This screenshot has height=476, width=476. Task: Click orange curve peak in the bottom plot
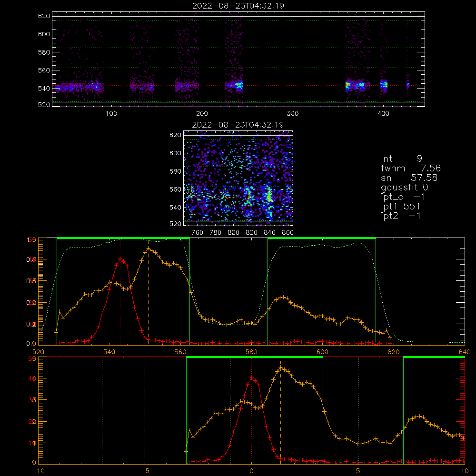(x=280, y=368)
